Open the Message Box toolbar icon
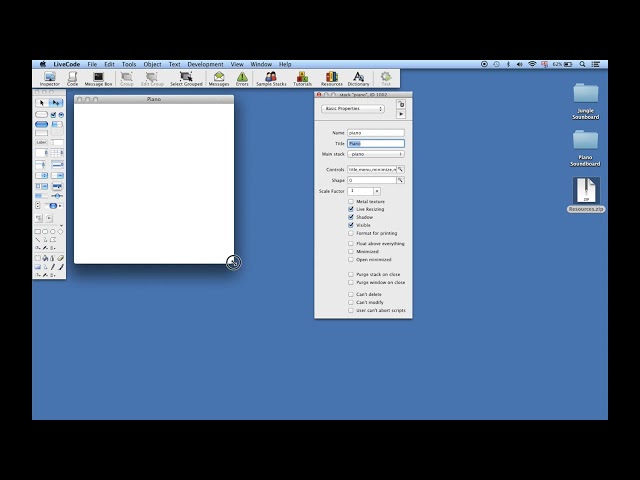This screenshot has width=640, height=480. click(98, 79)
